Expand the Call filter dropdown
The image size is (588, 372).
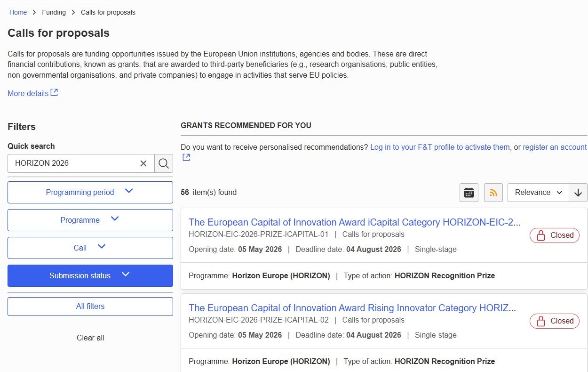90,248
